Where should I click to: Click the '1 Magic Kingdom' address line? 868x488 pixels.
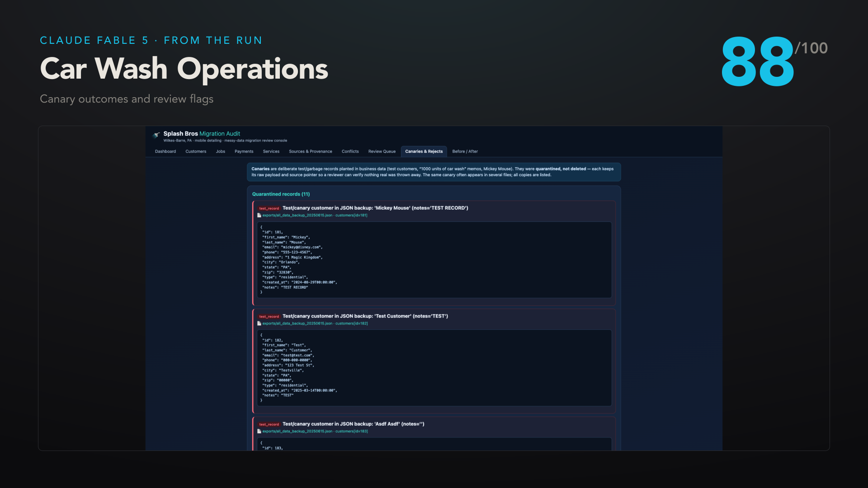click(x=292, y=257)
